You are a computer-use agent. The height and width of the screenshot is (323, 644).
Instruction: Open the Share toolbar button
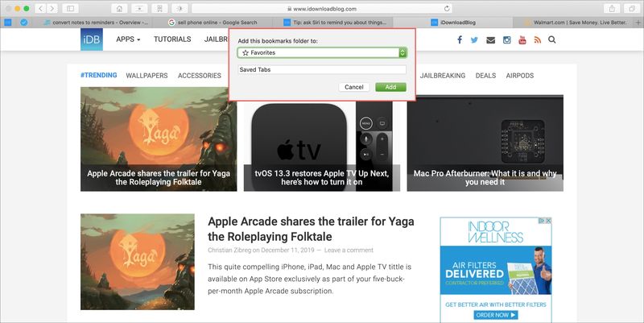[612, 8]
